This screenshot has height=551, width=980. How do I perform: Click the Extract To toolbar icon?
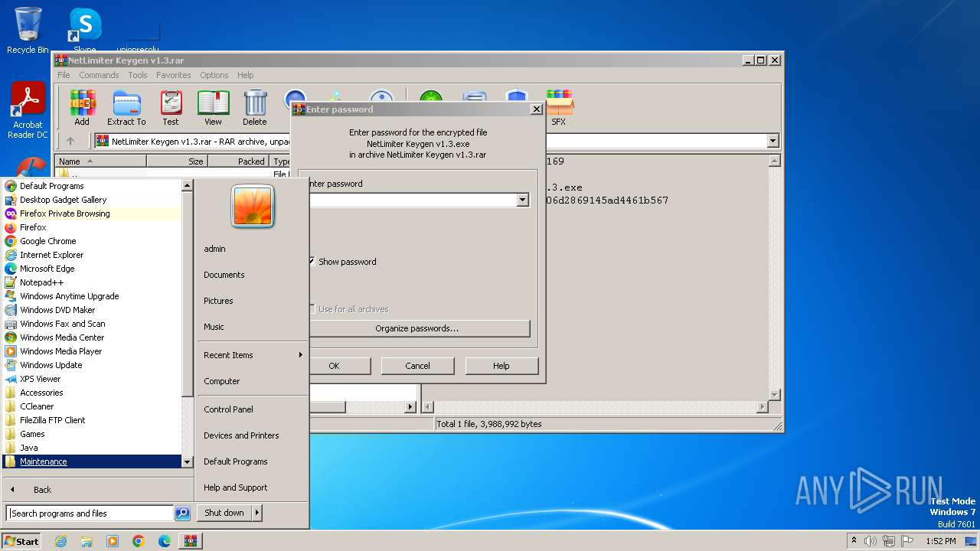[x=126, y=108]
